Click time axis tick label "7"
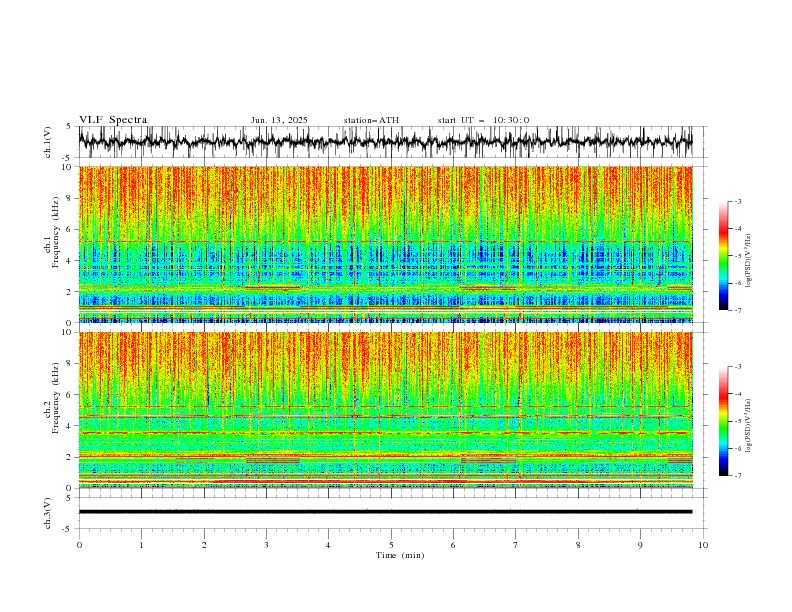 pyautogui.click(x=516, y=545)
